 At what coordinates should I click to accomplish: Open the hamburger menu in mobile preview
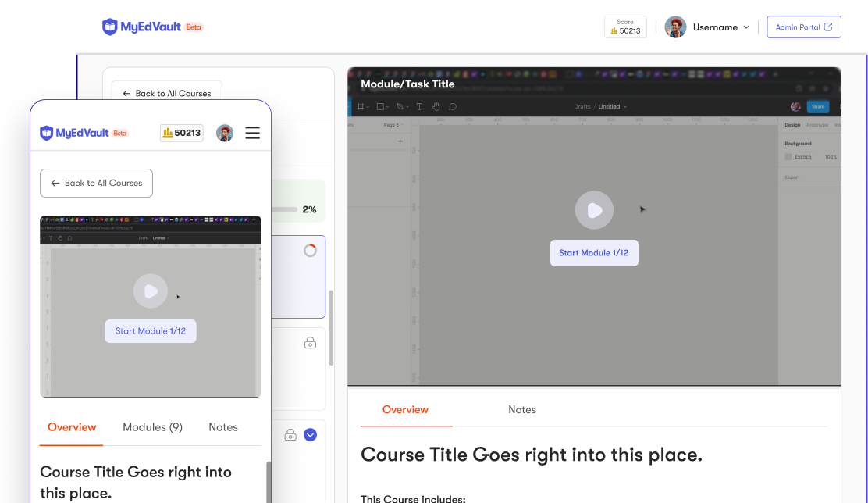point(252,133)
